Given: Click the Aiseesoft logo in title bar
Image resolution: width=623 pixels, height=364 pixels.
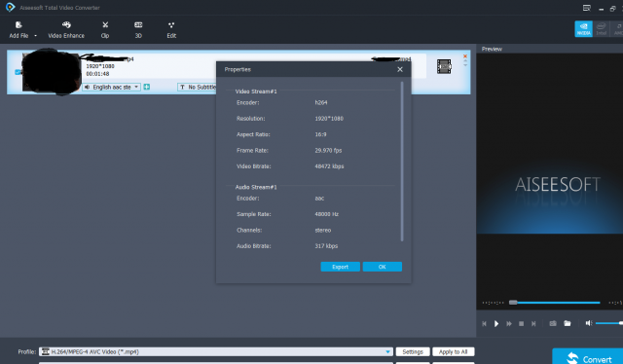Looking at the screenshot, I should (10, 7).
